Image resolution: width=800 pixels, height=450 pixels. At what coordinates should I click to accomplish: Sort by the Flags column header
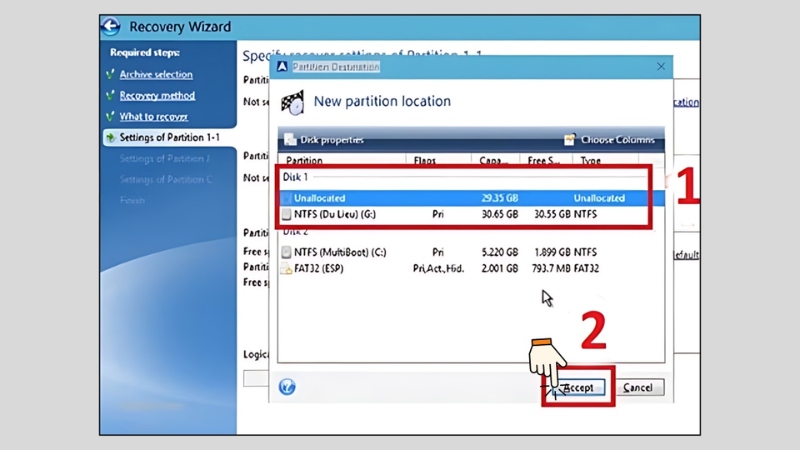click(425, 160)
